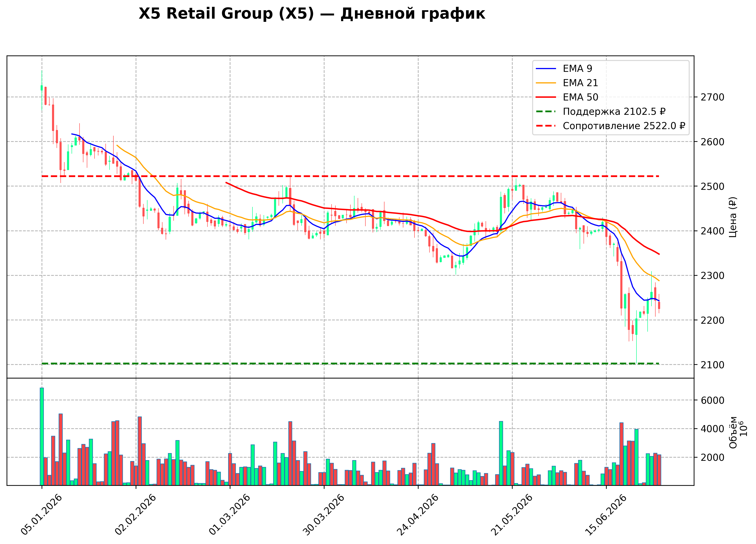Click the 02.02.2026 date label

[136, 515]
